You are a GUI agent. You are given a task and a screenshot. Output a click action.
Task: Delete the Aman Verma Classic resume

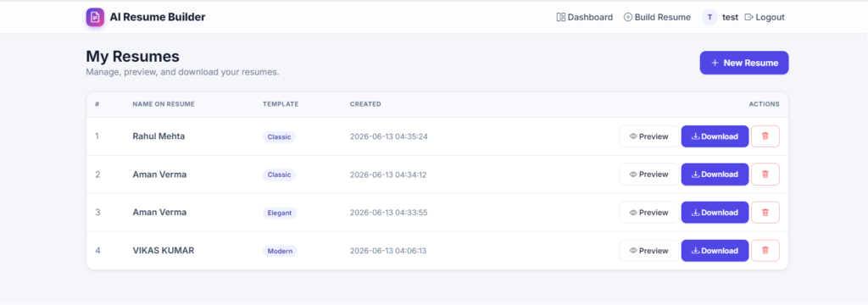[765, 175]
